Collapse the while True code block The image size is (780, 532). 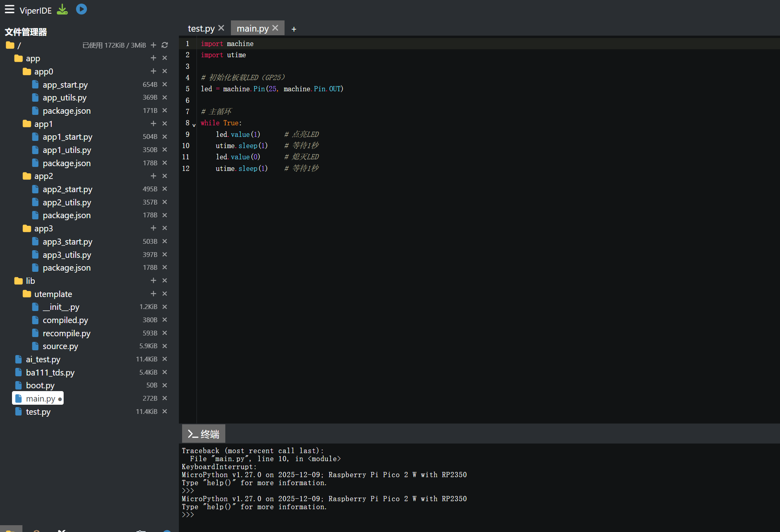point(194,124)
